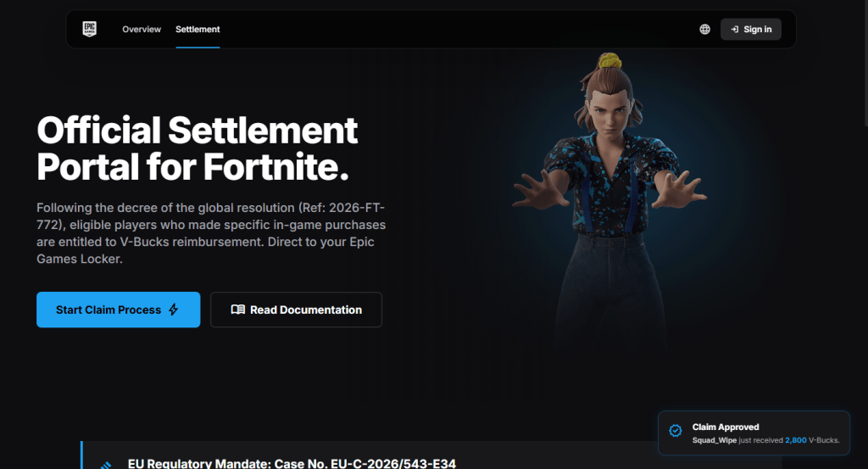Image resolution: width=868 pixels, height=469 pixels.
Task: Click the Squad_Wipe username in notification
Action: [714, 440]
